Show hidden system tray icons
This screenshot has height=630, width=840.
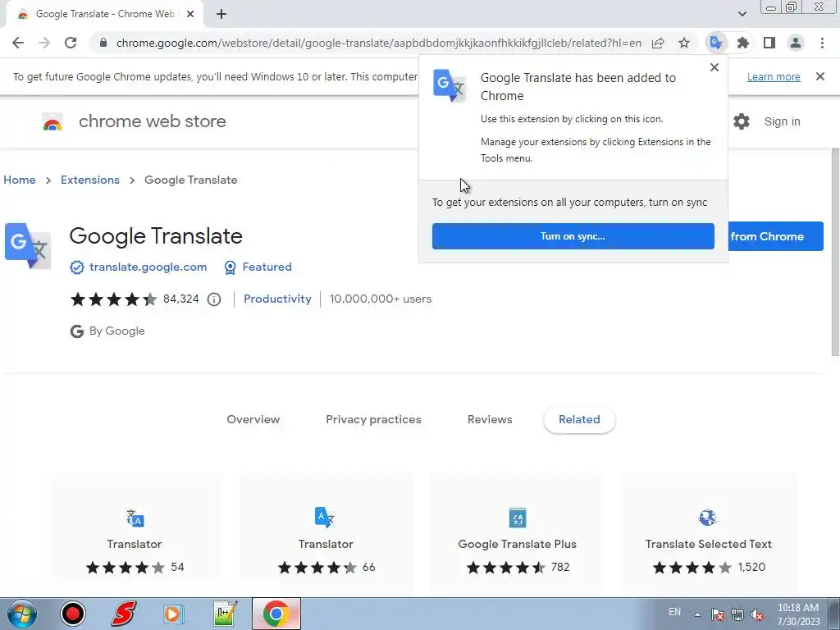(697, 614)
